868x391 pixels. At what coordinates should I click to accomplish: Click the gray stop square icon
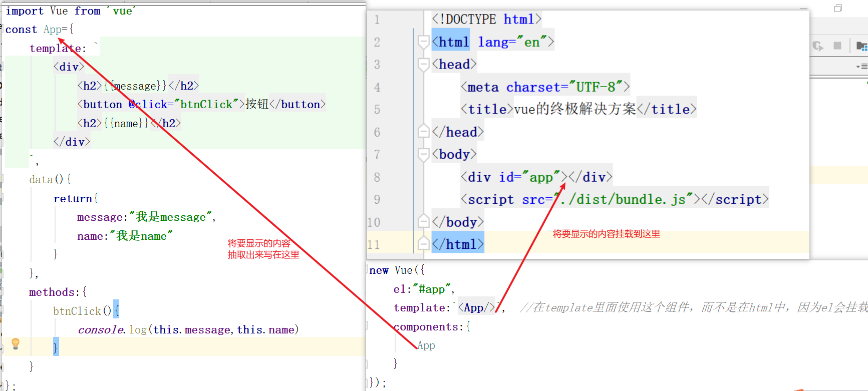837,46
